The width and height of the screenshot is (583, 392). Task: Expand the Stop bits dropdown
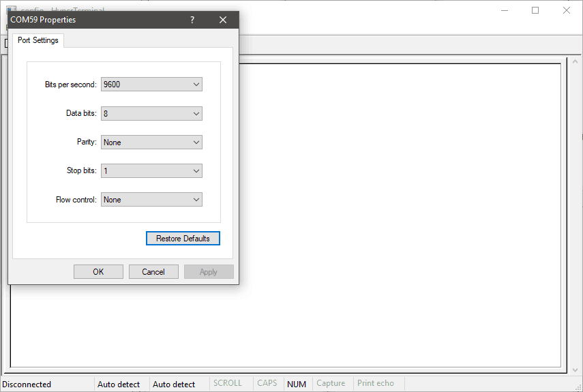(151, 171)
